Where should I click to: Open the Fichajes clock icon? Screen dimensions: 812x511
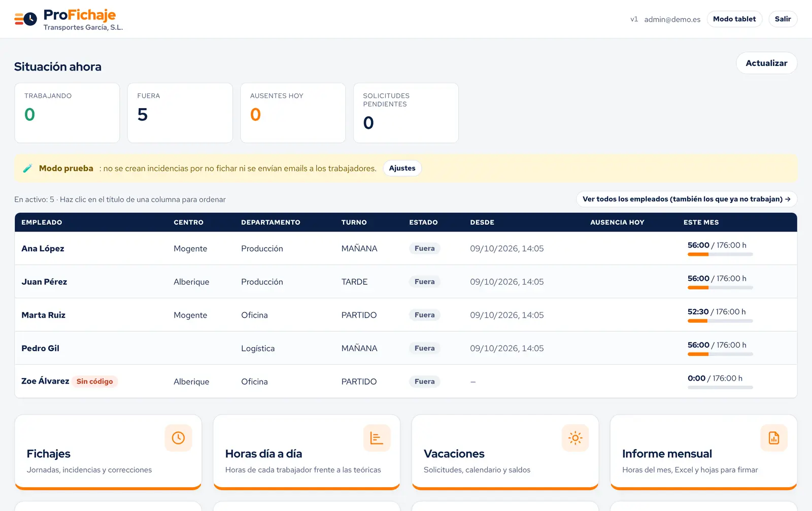[178, 438]
